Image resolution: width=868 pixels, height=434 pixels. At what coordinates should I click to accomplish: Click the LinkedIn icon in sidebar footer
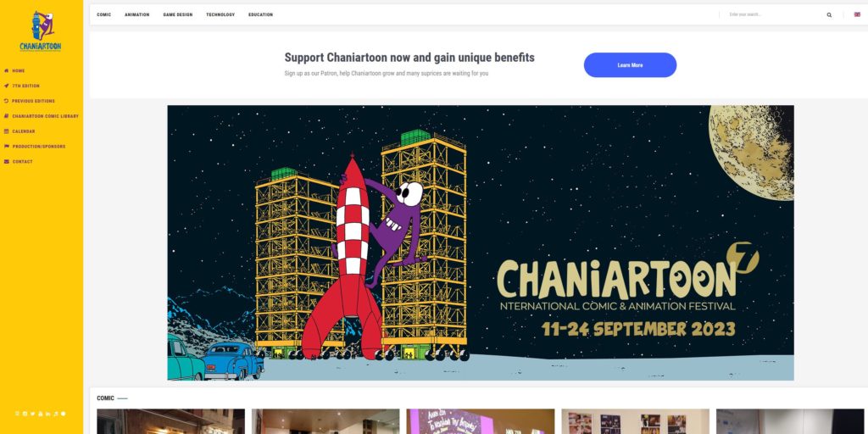(48, 414)
